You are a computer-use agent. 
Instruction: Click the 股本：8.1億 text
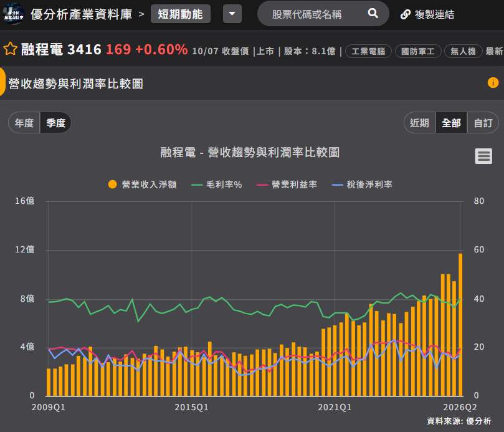310,51
